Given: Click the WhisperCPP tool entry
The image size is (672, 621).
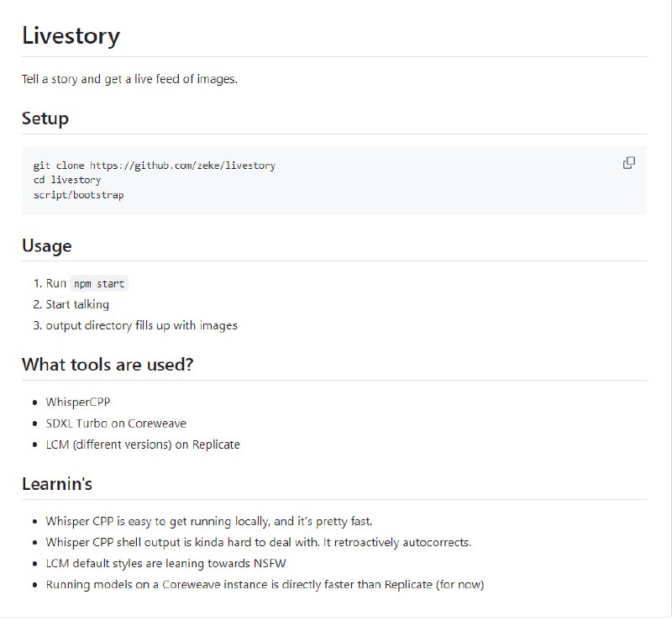Looking at the screenshot, I should click(x=78, y=403).
